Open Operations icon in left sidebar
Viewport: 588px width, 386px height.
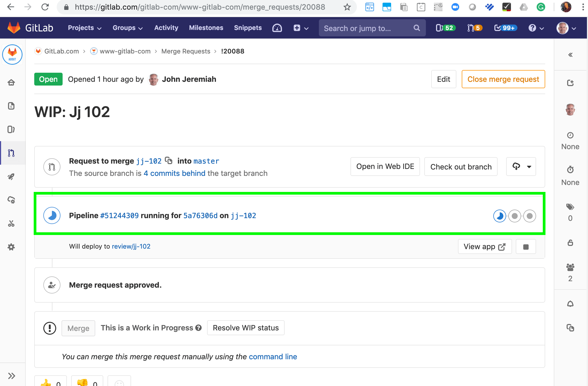[11, 200]
